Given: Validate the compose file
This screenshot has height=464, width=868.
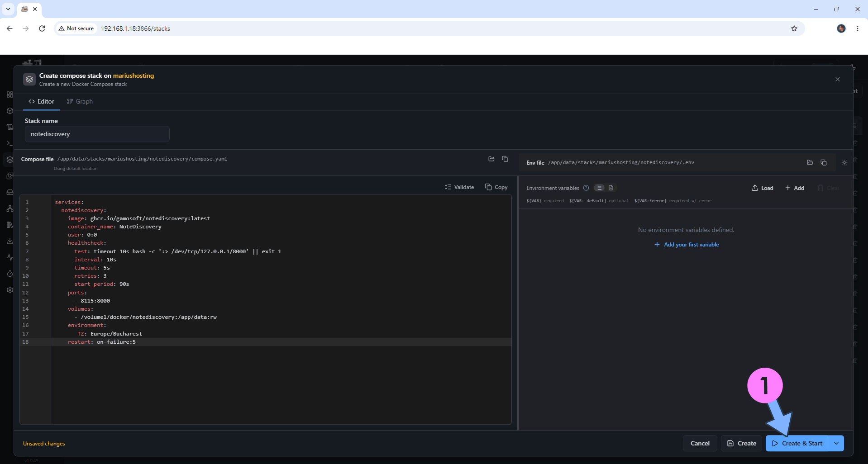Looking at the screenshot, I should coord(459,187).
